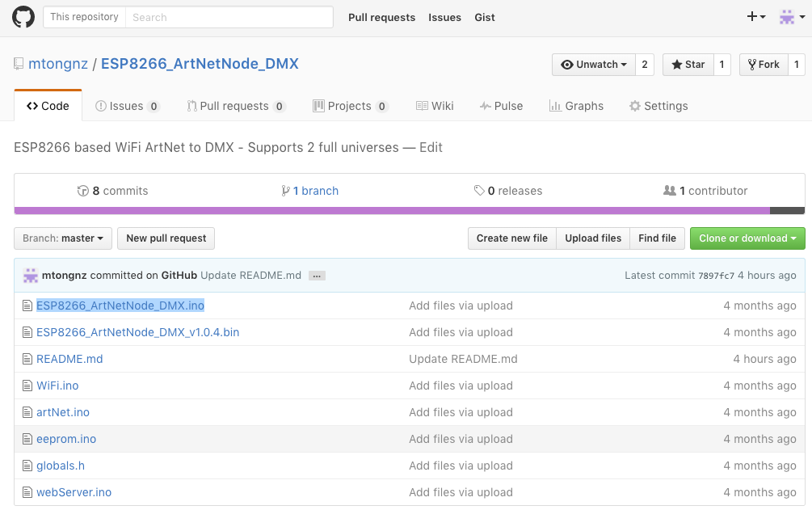This screenshot has width=812, height=510.
Task: Click the people icon beside 1 contributor
Action: (x=670, y=191)
